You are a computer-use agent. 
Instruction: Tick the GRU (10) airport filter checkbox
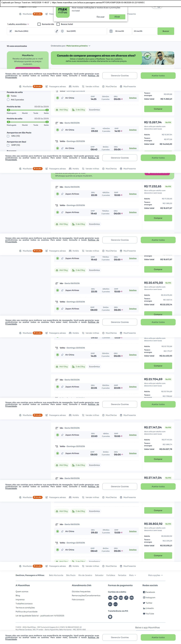pos(8,136)
